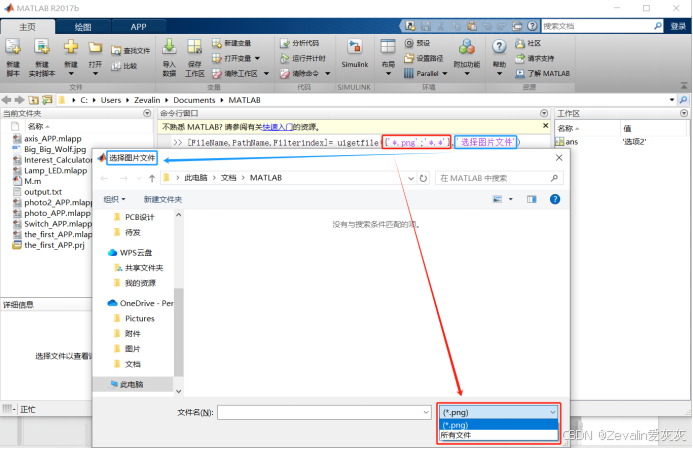Open Preferences (预设)
This screenshot has height=449, width=693.
click(417, 43)
